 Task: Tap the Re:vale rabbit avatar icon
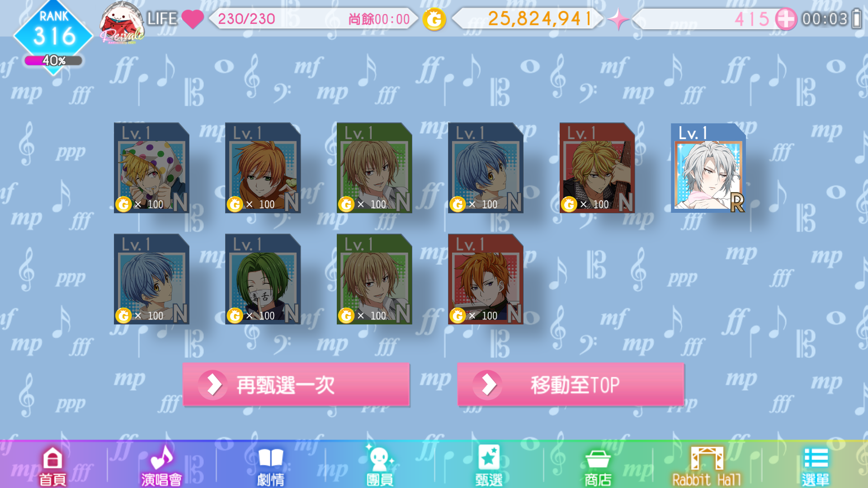(x=121, y=22)
